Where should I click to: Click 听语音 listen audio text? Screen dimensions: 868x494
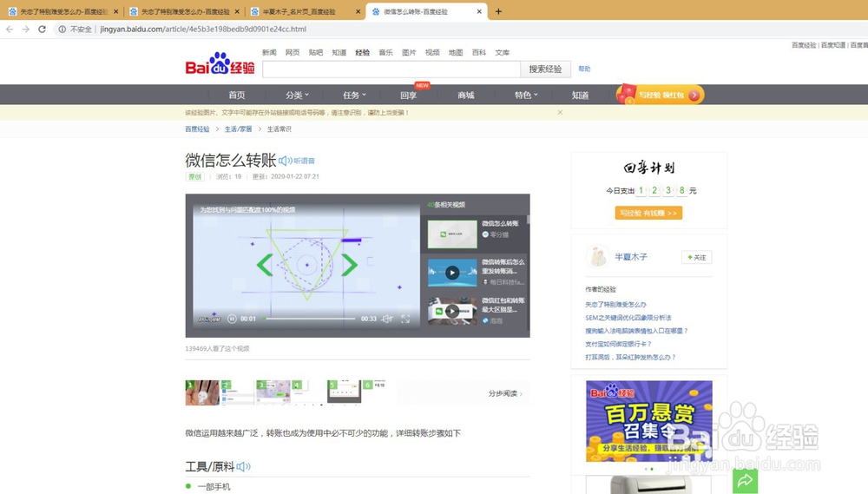(304, 161)
